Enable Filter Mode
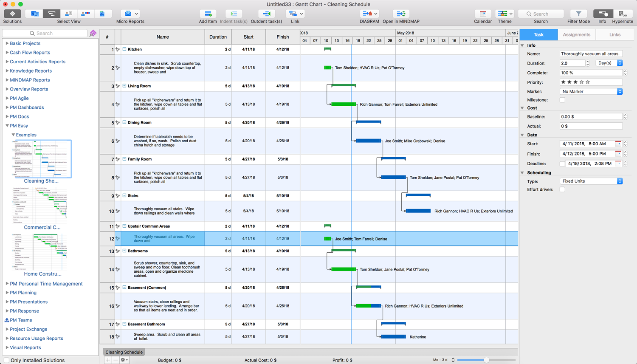The height and width of the screenshot is (364, 637). [x=578, y=14]
